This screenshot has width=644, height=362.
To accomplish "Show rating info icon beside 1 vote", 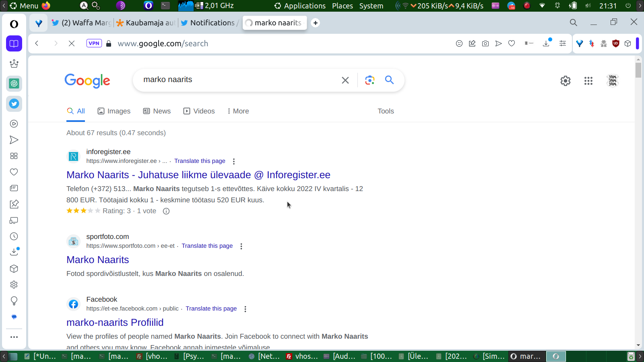I will 166,211.
